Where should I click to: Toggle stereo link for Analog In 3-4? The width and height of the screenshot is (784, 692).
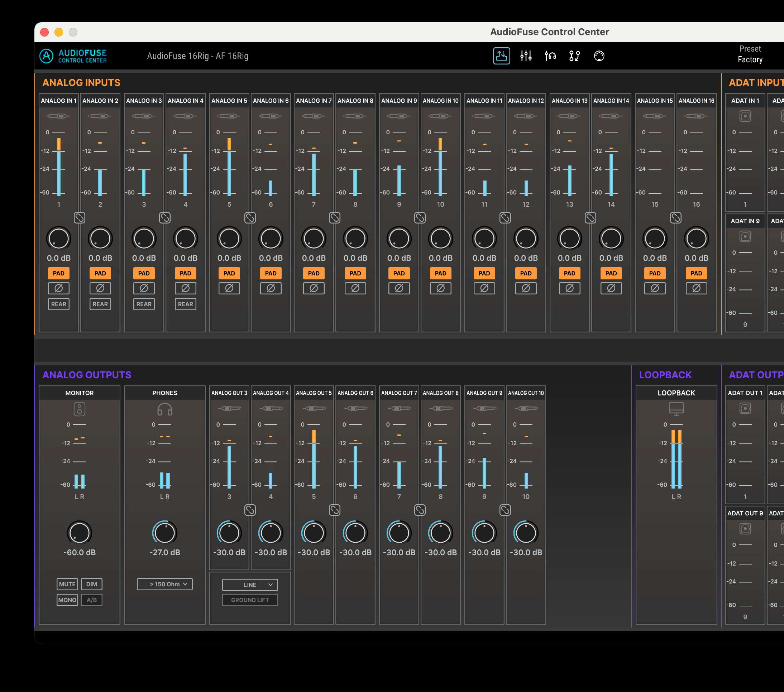(x=164, y=218)
